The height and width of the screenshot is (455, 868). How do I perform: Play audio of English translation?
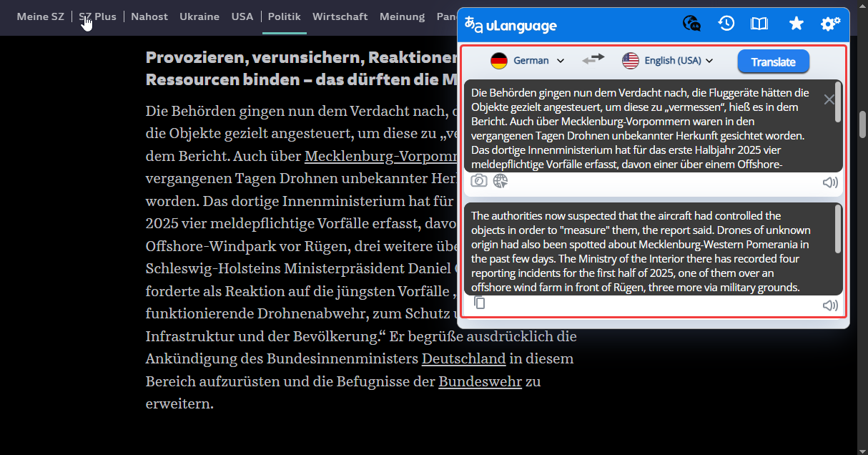pos(829,305)
